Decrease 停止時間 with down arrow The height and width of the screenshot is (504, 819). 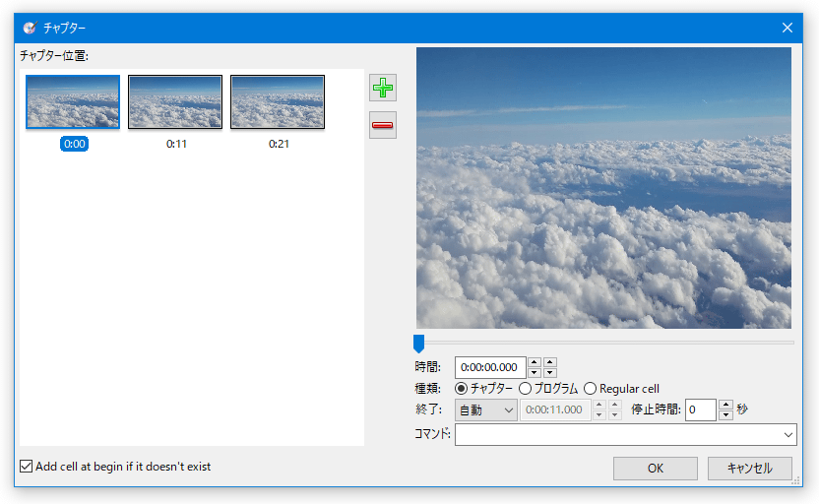(726, 415)
